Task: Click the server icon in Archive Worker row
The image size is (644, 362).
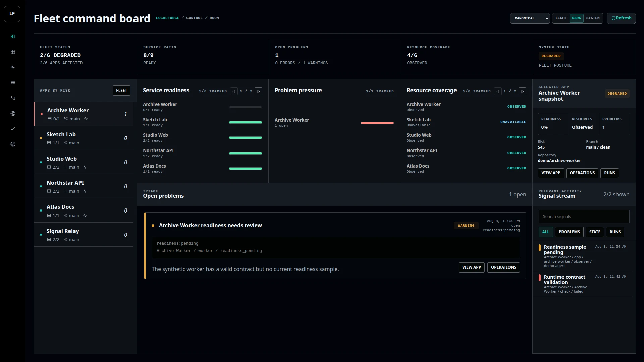Action: click(x=50, y=119)
